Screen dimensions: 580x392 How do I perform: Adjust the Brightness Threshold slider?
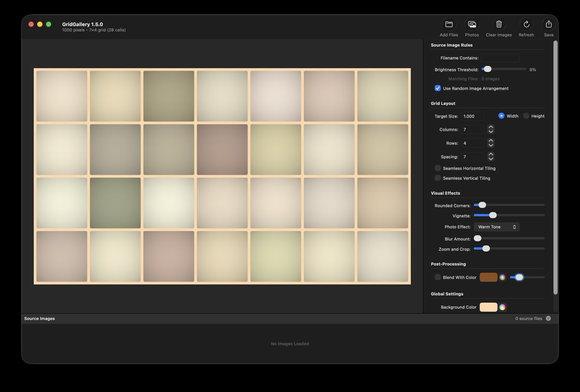pos(504,69)
